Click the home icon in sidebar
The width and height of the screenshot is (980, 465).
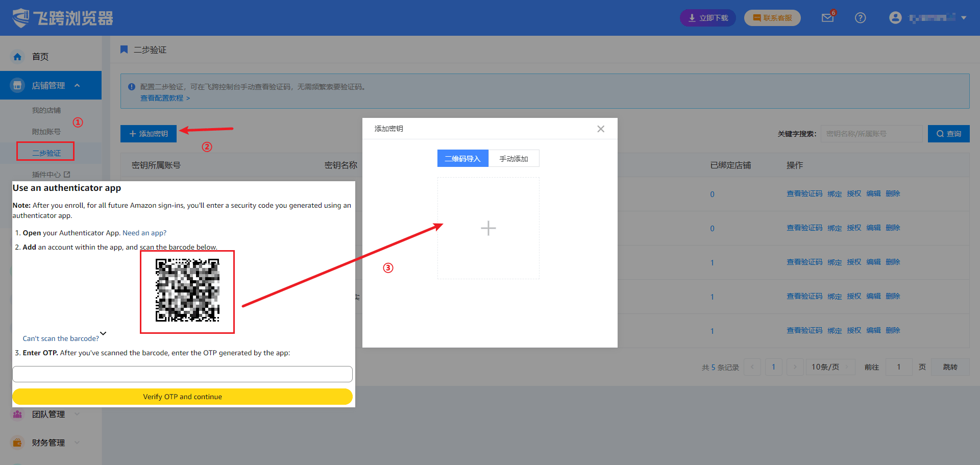point(17,57)
